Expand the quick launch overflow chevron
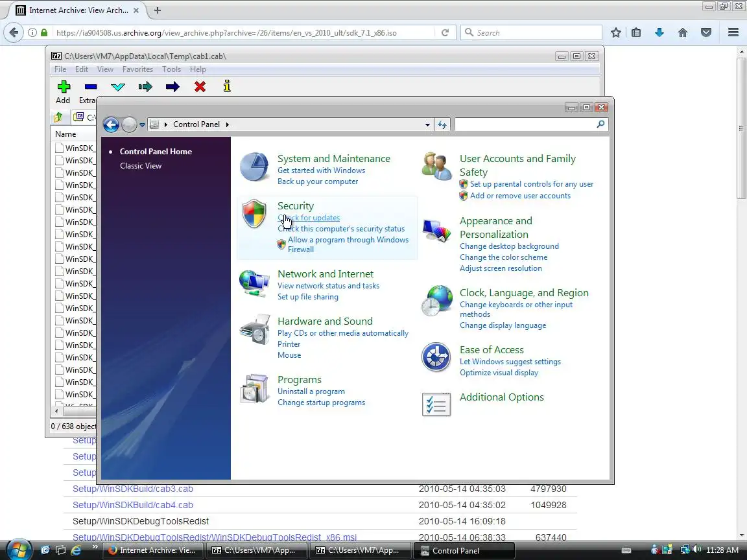The image size is (747, 560). pyautogui.click(x=95, y=546)
